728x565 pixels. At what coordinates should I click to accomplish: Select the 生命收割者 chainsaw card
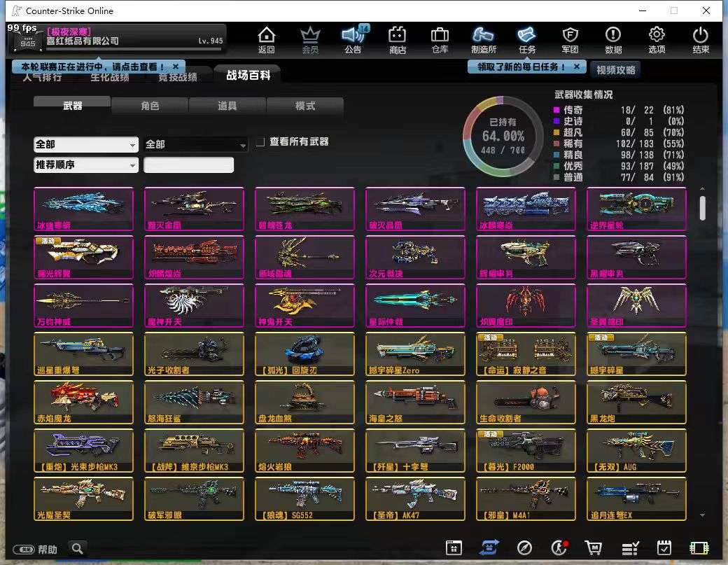pos(526,402)
